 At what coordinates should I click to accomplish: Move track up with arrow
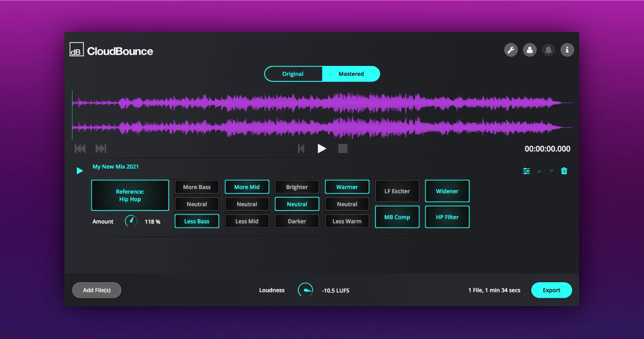pyautogui.click(x=539, y=171)
